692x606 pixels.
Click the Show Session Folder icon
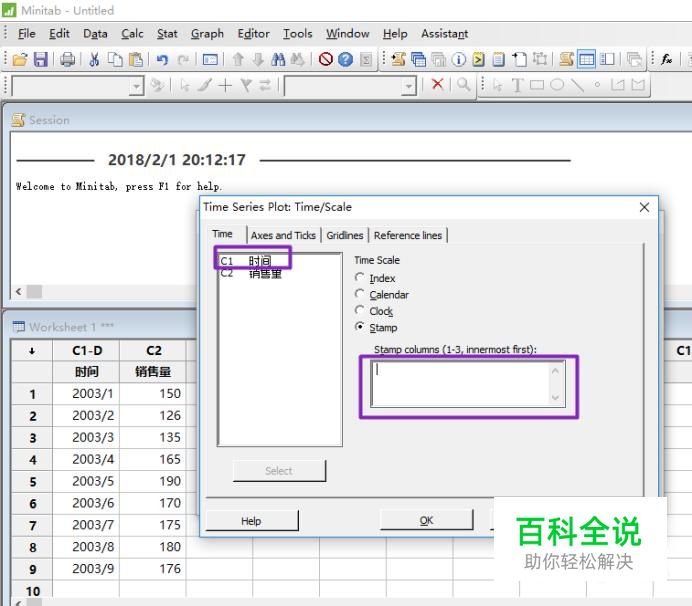(x=399, y=59)
